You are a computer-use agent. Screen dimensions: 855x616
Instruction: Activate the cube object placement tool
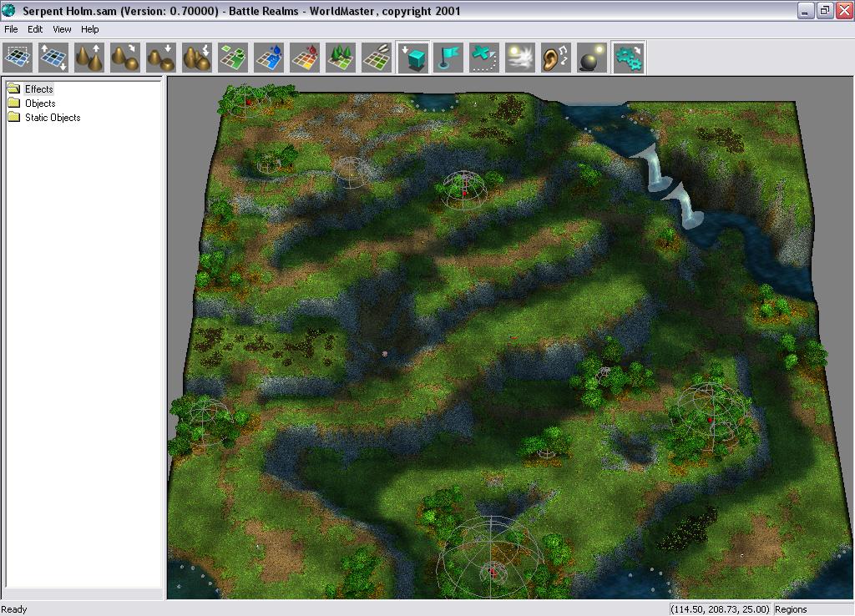pyautogui.click(x=412, y=57)
